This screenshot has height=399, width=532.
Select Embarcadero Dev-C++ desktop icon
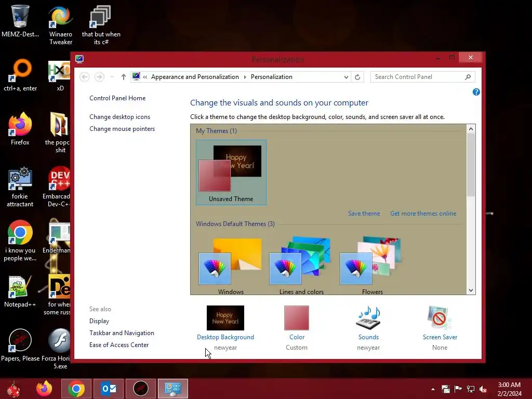coord(57,187)
